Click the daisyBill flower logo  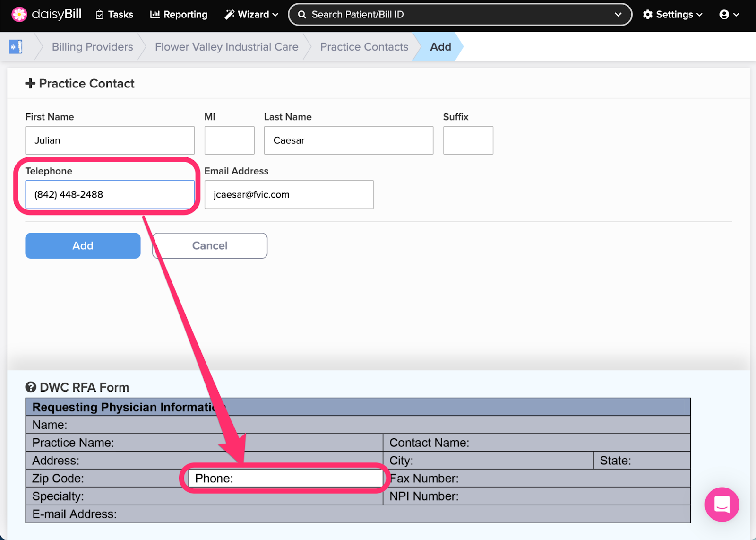(19, 15)
